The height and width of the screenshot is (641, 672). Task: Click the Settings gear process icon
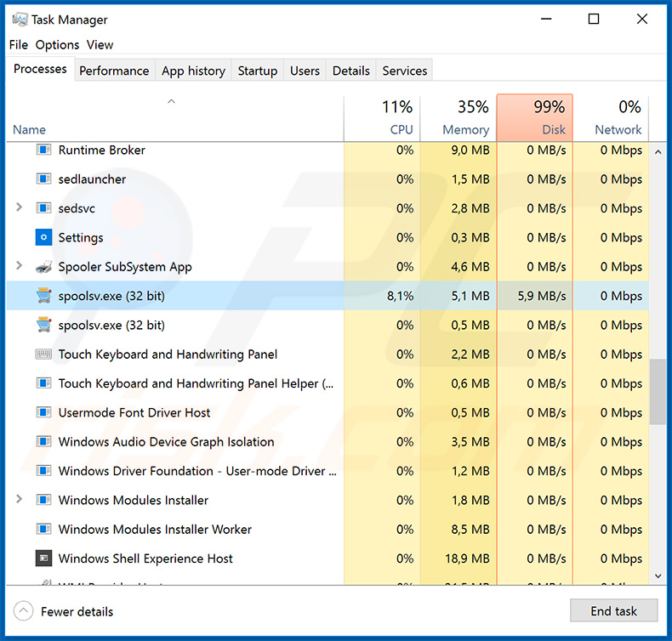coord(43,237)
